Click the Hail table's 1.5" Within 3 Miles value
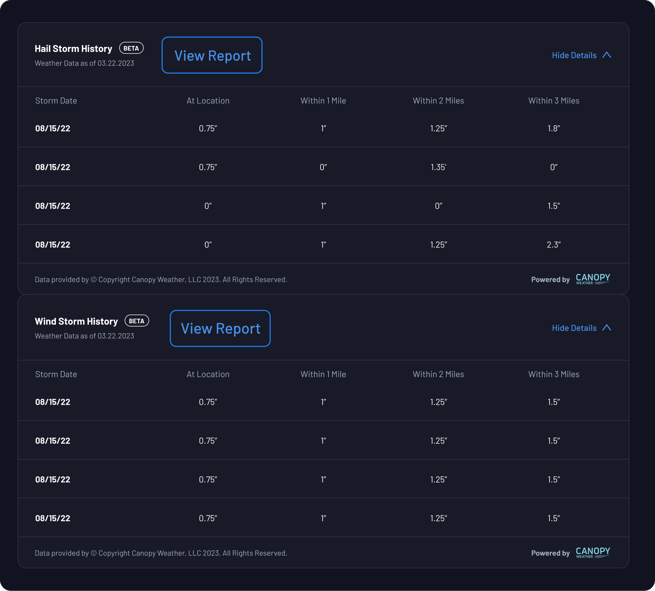The image size is (655, 591). pyautogui.click(x=554, y=206)
